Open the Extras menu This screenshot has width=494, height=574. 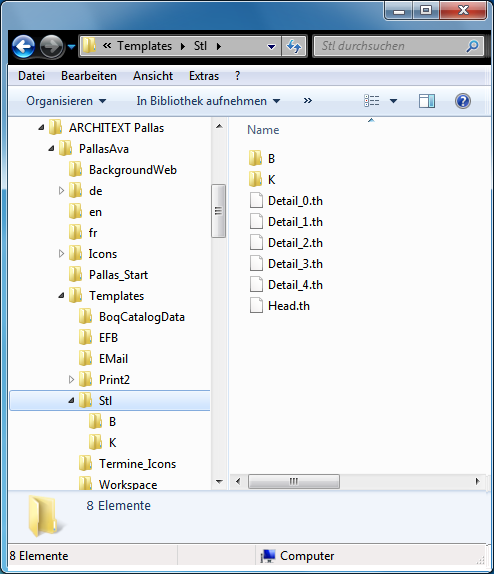point(204,76)
